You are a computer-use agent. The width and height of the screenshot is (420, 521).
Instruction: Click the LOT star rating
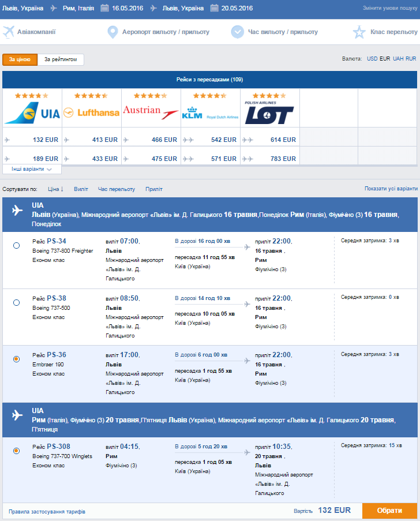click(269, 96)
